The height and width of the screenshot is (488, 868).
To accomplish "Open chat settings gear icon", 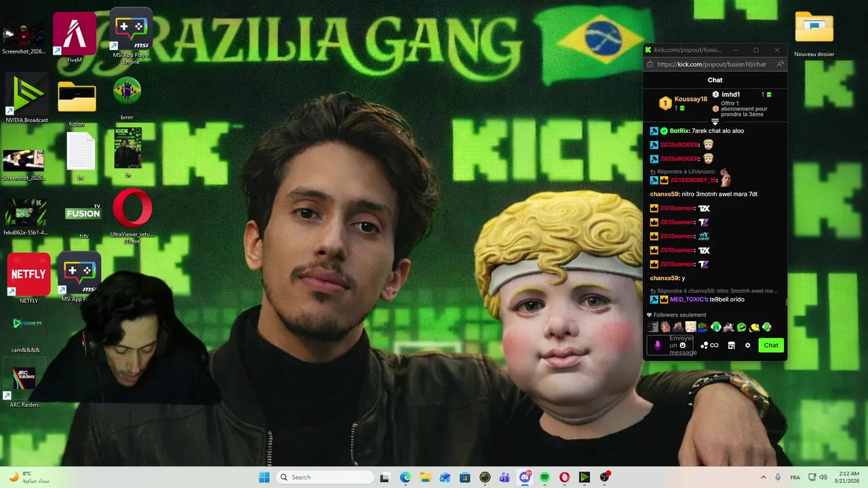I will pyautogui.click(x=748, y=345).
